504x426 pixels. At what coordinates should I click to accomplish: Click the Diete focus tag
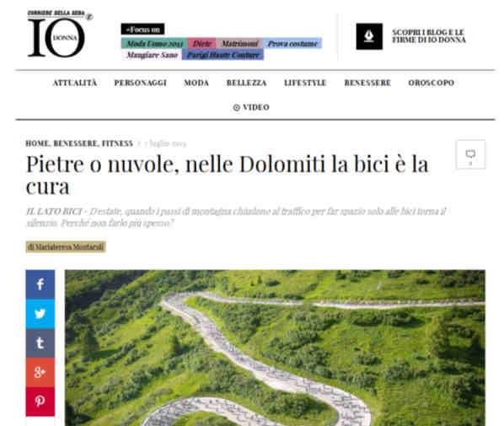201,43
